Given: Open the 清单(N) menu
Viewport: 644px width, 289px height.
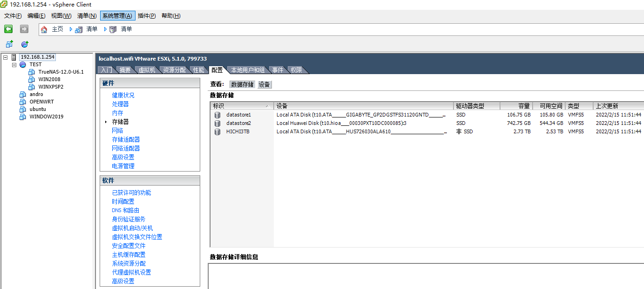Looking at the screenshot, I should [87, 16].
